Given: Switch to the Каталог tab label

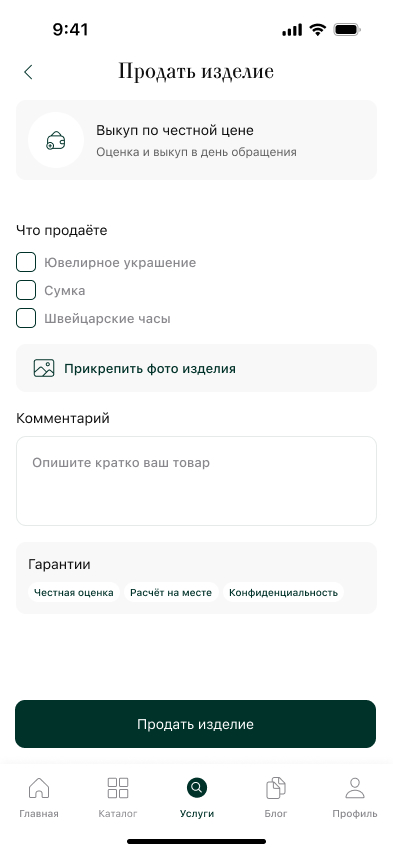Looking at the screenshot, I should (x=117, y=813).
